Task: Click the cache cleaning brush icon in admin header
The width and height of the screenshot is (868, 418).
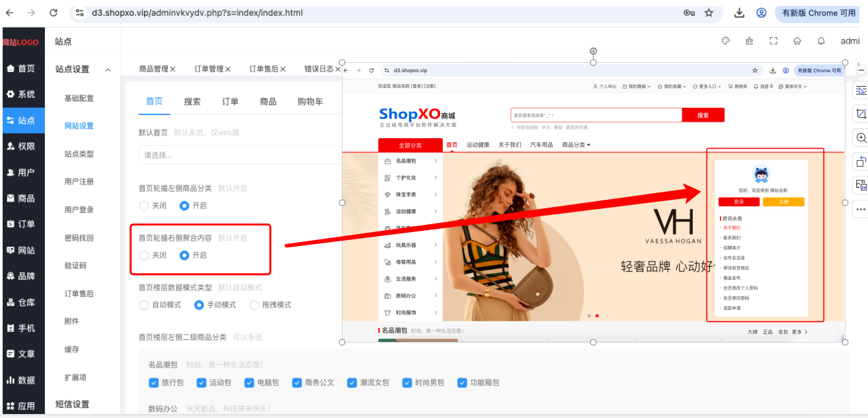Action: [749, 41]
